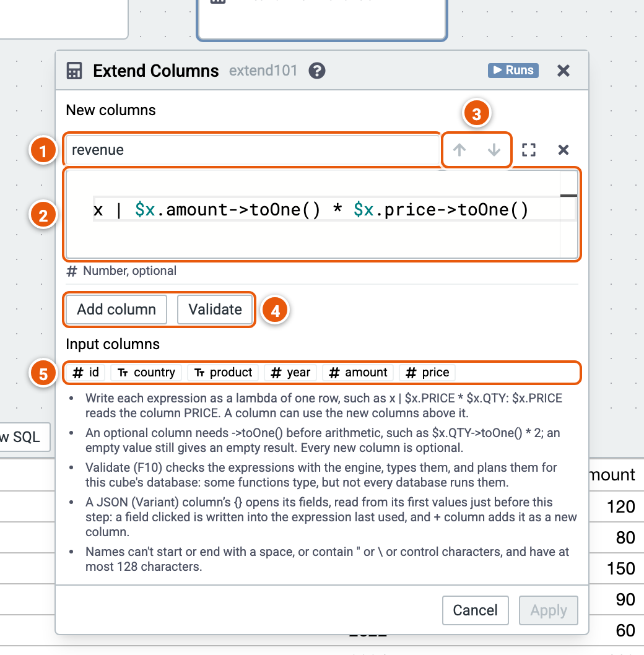Insert the product input column chip
The image size is (644, 655).
[223, 372]
